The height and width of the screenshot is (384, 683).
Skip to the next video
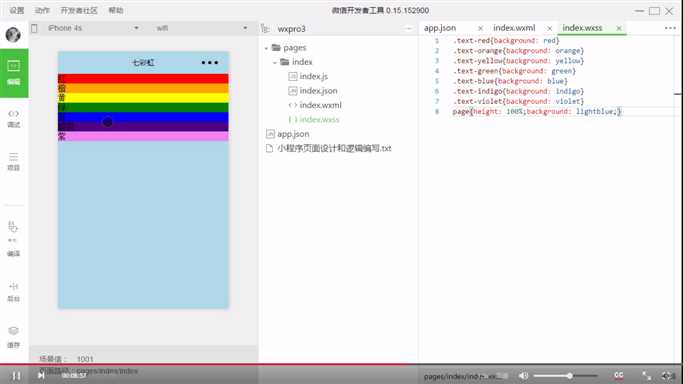click(x=41, y=375)
